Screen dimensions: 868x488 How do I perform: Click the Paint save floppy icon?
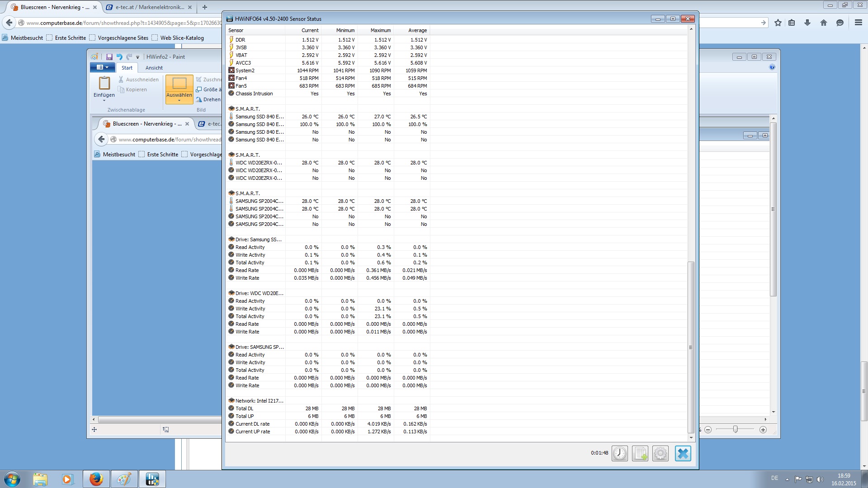point(109,57)
